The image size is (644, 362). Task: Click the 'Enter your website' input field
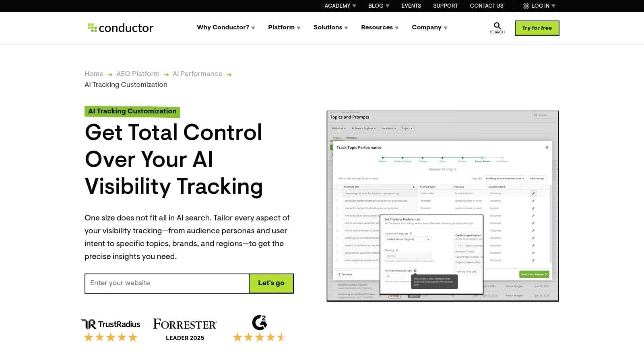[x=167, y=283]
